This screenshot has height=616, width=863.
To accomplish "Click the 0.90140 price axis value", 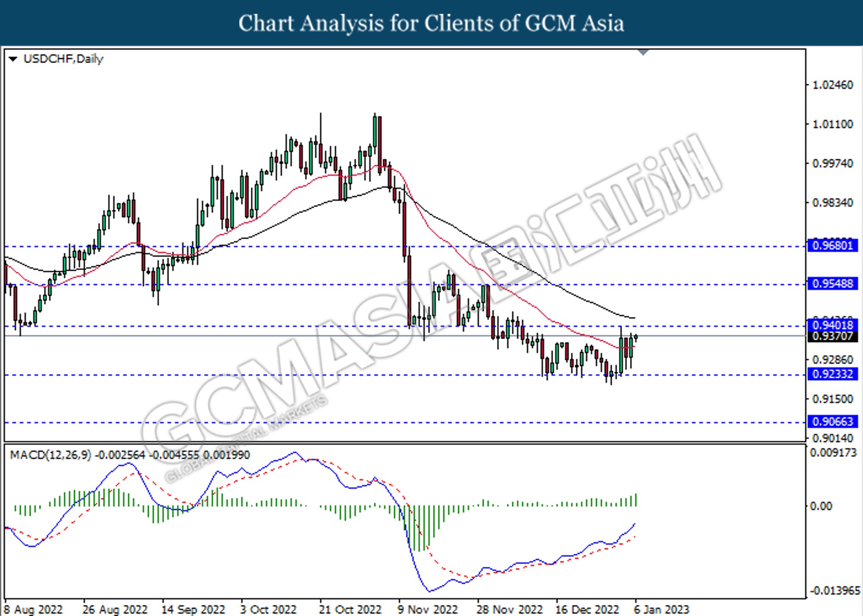I will pyautogui.click(x=833, y=438).
